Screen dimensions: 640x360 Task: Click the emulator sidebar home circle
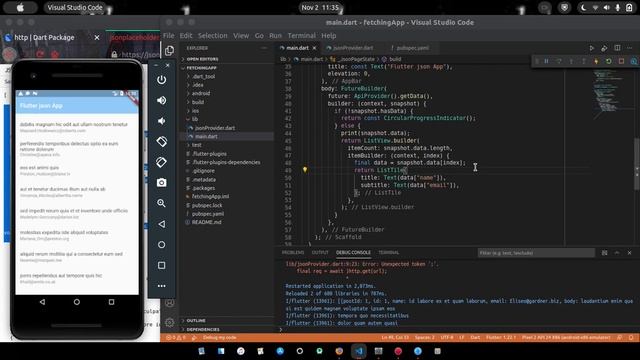point(162,244)
